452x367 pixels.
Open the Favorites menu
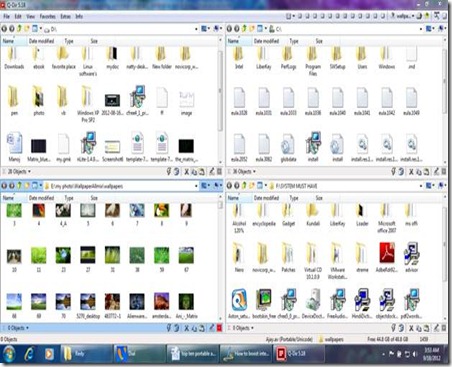48,16
